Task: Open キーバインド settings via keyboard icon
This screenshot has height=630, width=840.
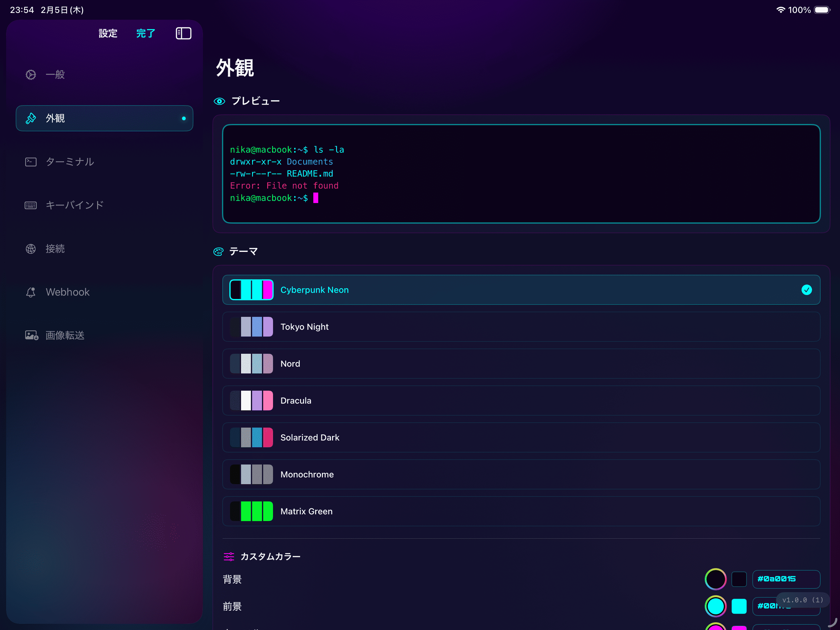Action: click(31, 205)
